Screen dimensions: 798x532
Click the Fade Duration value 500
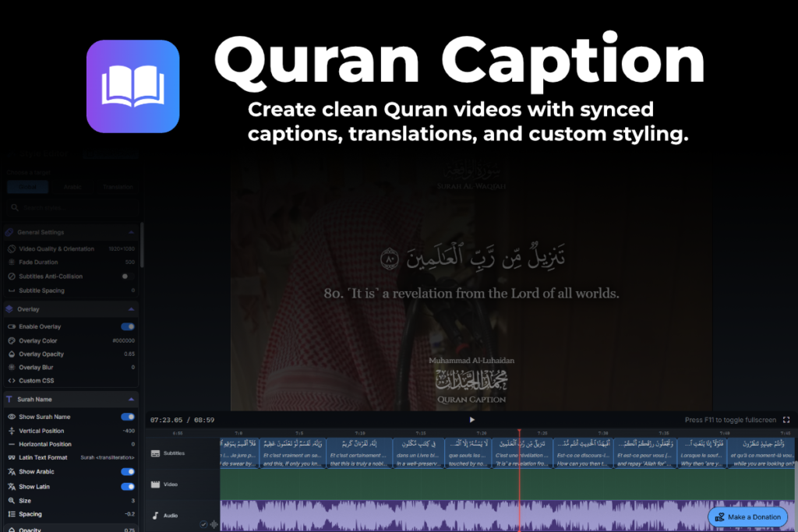(x=130, y=262)
